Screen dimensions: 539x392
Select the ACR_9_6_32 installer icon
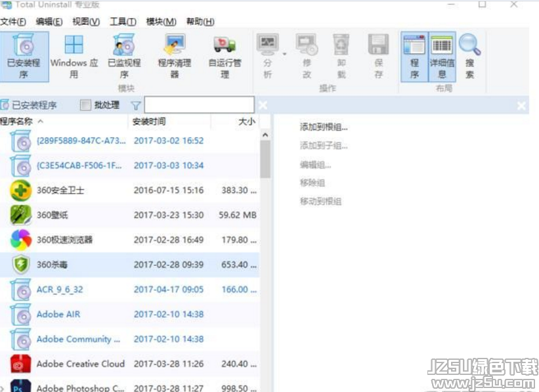coord(21,290)
